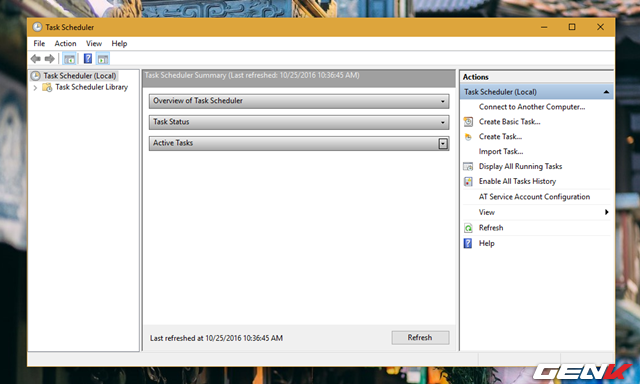Click Enable All Tasks History action
Image resolution: width=640 pixels, height=384 pixels.
(518, 181)
